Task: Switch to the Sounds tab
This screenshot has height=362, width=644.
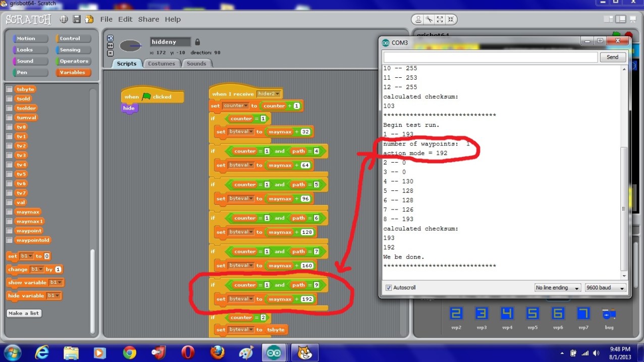Action: pos(196,64)
